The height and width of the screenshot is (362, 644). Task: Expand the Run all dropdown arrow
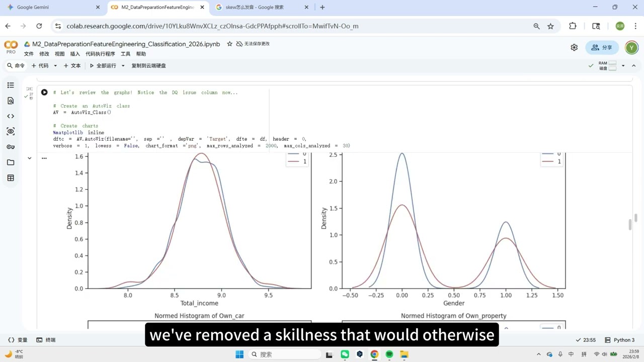123,66
